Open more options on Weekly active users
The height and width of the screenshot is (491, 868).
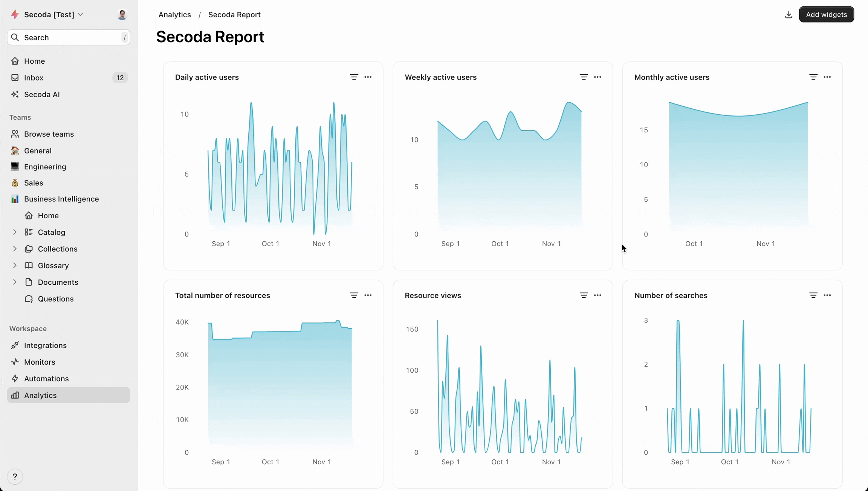click(x=598, y=77)
